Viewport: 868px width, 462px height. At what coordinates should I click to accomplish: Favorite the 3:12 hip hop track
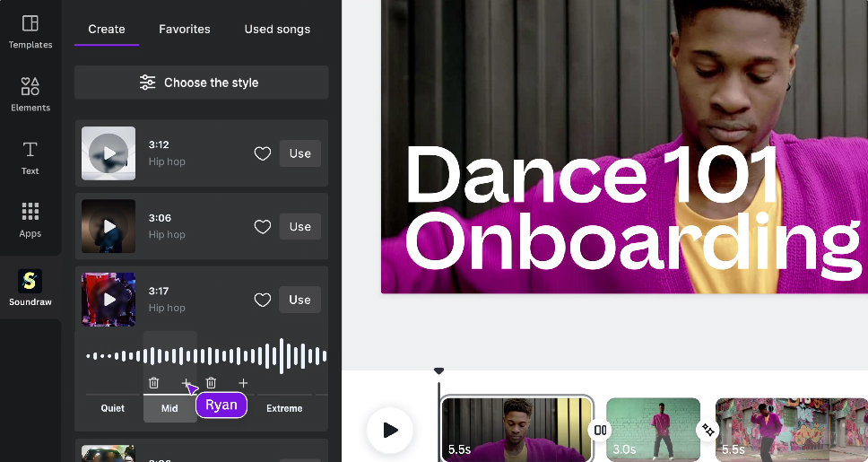point(263,153)
